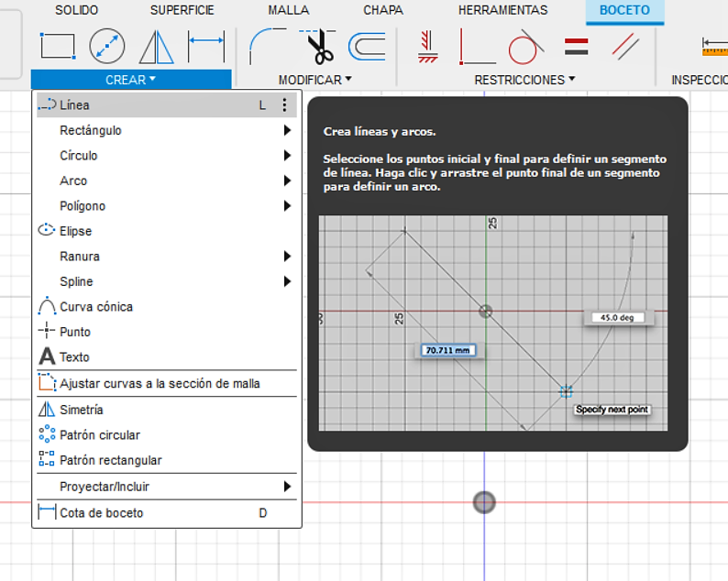Expand the Ranura submenu arrow
Screen dimensions: 728x581
[x=287, y=257]
